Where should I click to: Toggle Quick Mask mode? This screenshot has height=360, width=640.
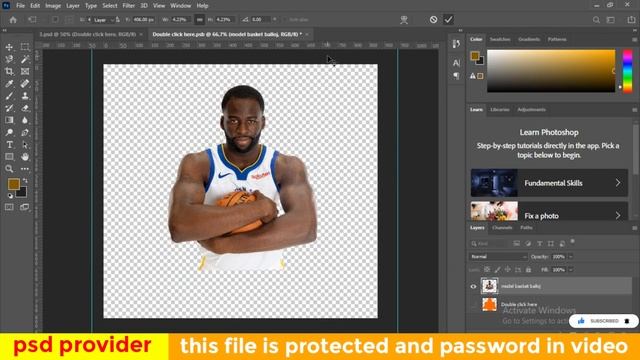[9, 207]
